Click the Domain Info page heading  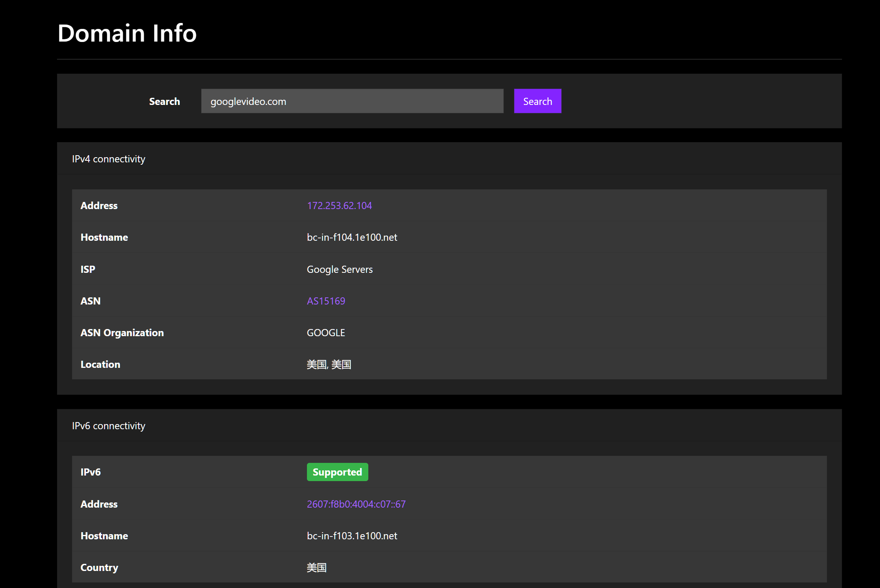click(x=127, y=33)
